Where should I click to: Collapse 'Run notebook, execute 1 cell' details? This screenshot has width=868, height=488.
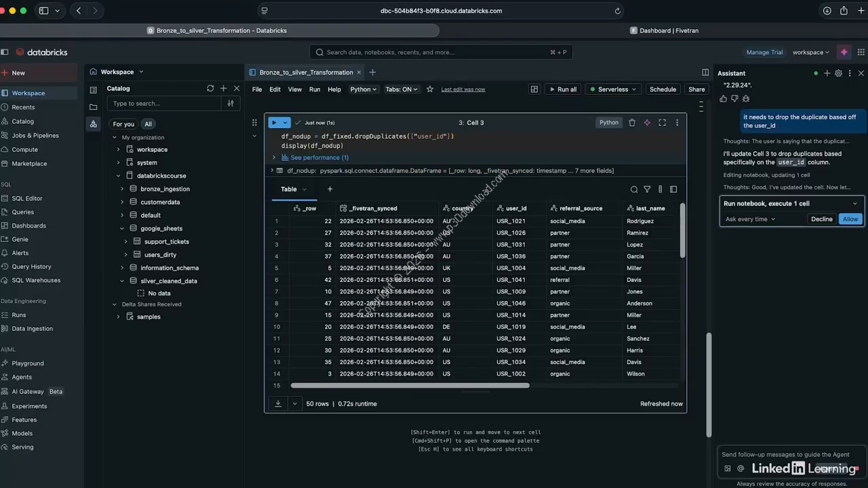(854, 203)
